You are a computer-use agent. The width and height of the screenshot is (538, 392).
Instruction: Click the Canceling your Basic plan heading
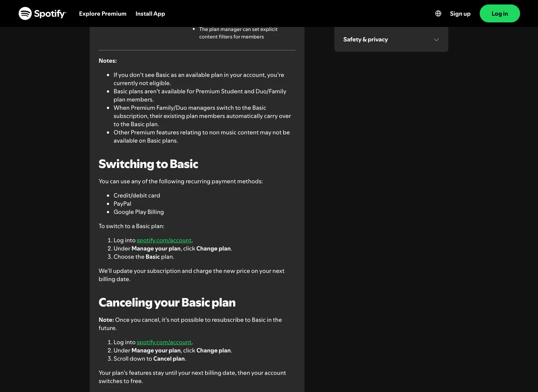[167, 302]
